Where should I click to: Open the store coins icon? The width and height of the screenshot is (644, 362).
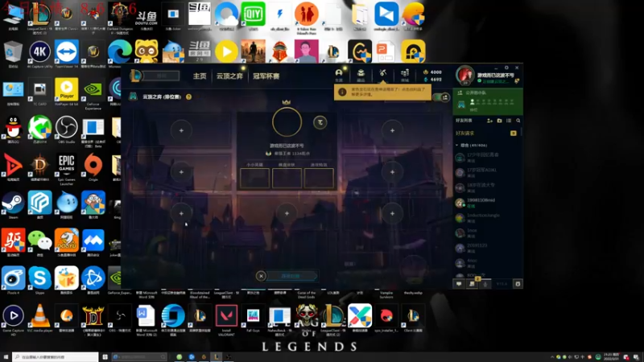405,75
